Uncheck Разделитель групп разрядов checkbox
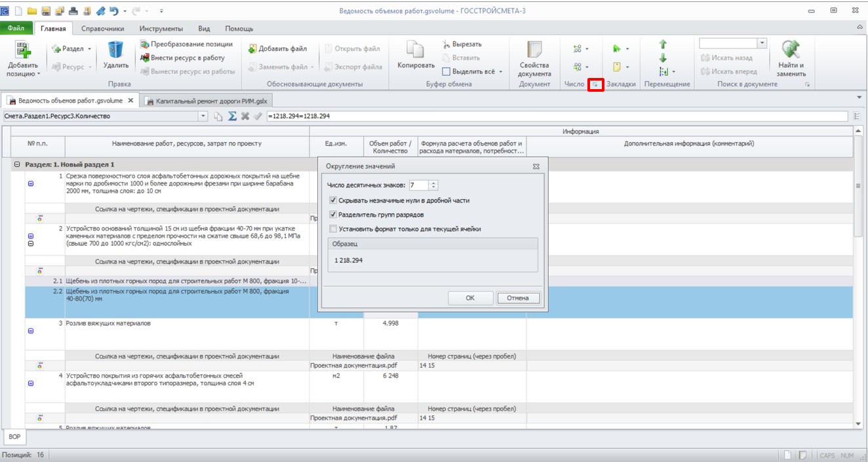868x462 pixels. point(333,215)
